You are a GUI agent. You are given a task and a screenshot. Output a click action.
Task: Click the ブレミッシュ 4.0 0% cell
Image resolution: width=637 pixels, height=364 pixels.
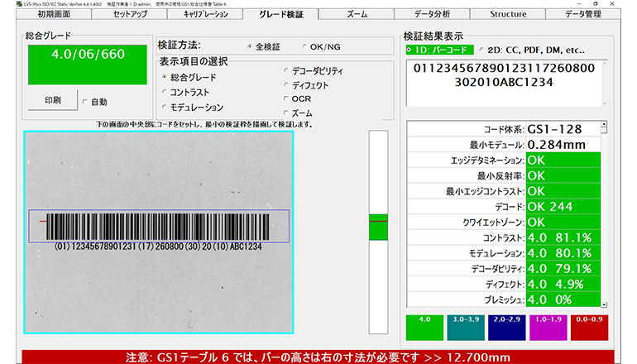coord(563,299)
